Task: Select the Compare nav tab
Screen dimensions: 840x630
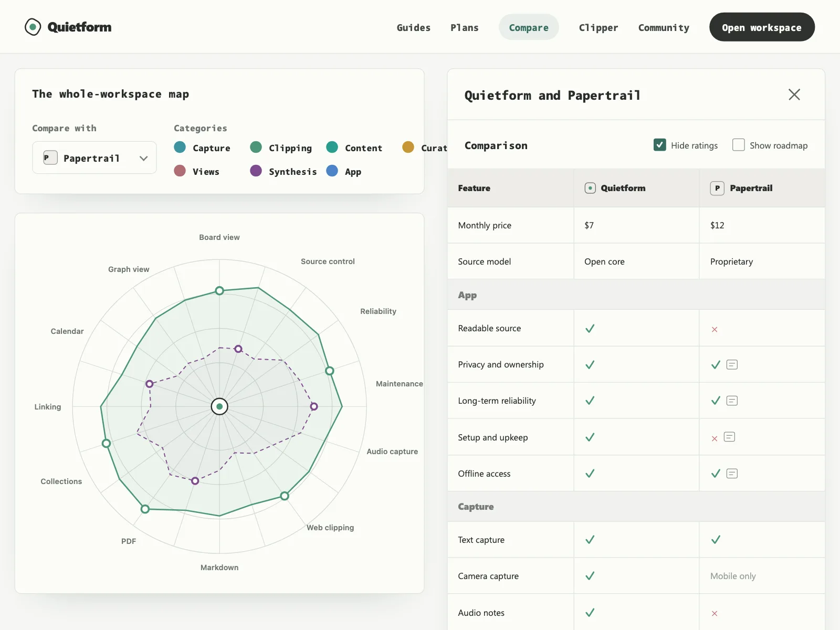Action: [529, 27]
